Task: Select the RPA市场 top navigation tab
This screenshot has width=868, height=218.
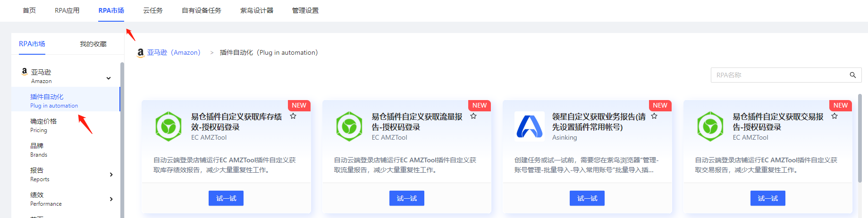Action: [x=111, y=10]
